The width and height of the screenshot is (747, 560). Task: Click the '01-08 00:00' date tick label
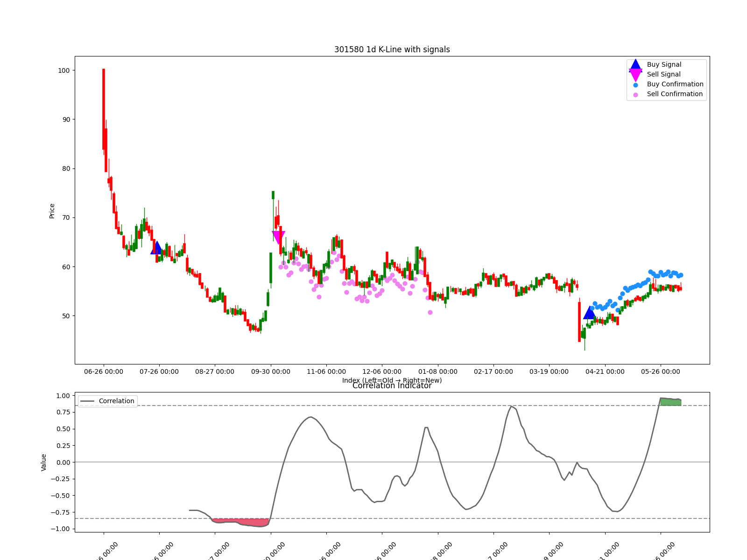[x=438, y=372]
